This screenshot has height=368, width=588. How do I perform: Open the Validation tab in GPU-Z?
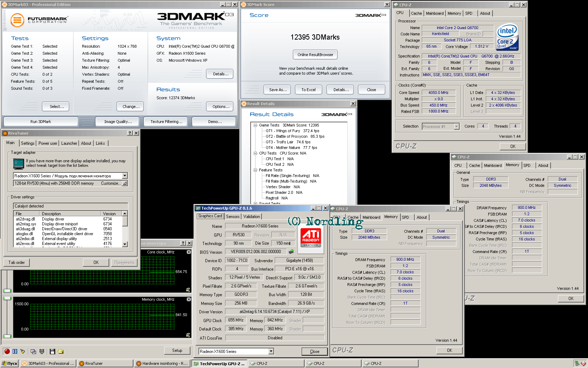tap(252, 217)
